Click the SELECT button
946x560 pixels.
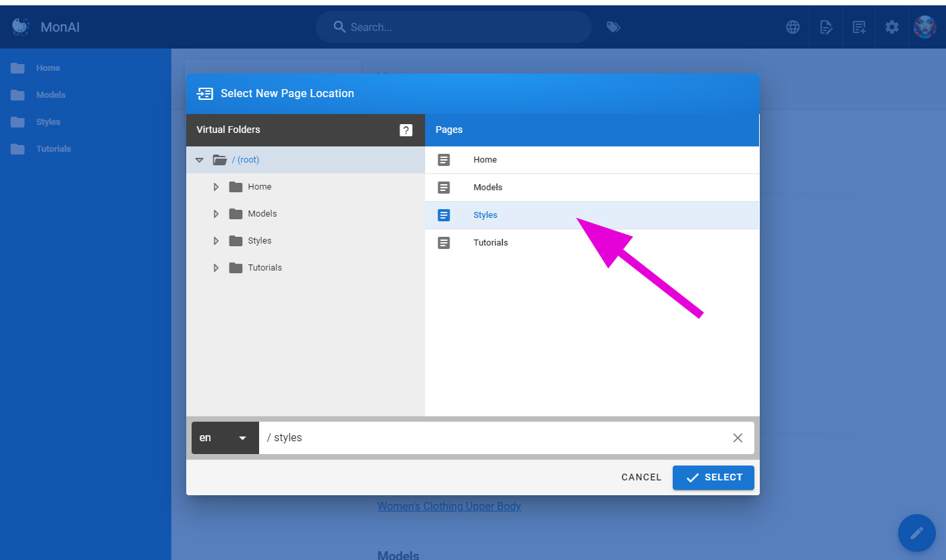pyautogui.click(x=713, y=477)
